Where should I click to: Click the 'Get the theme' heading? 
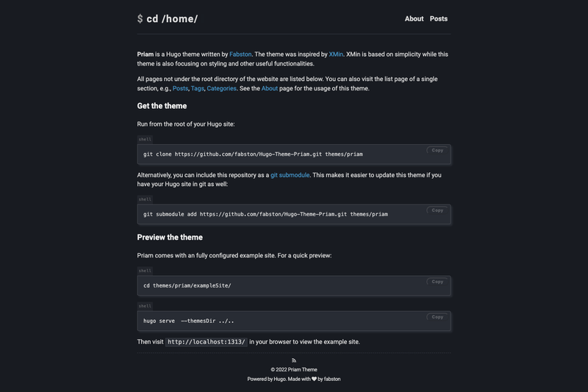(162, 106)
